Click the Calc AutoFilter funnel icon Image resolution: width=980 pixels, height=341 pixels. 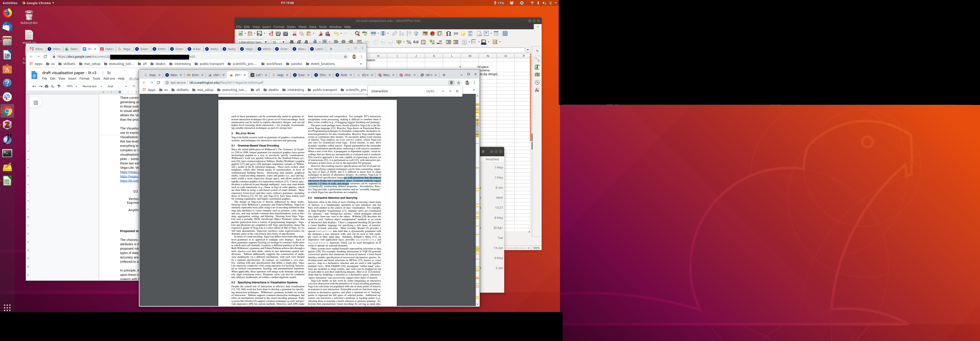click(416, 33)
